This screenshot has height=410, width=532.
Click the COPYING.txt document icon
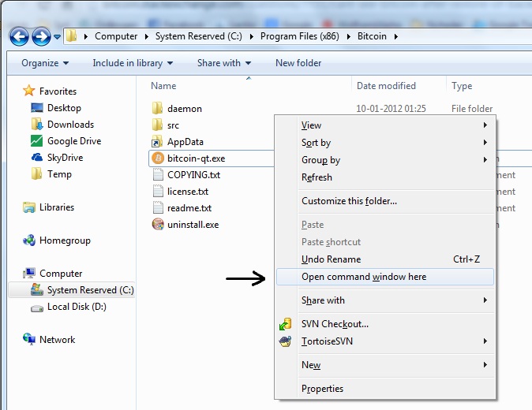tap(158, 175)
